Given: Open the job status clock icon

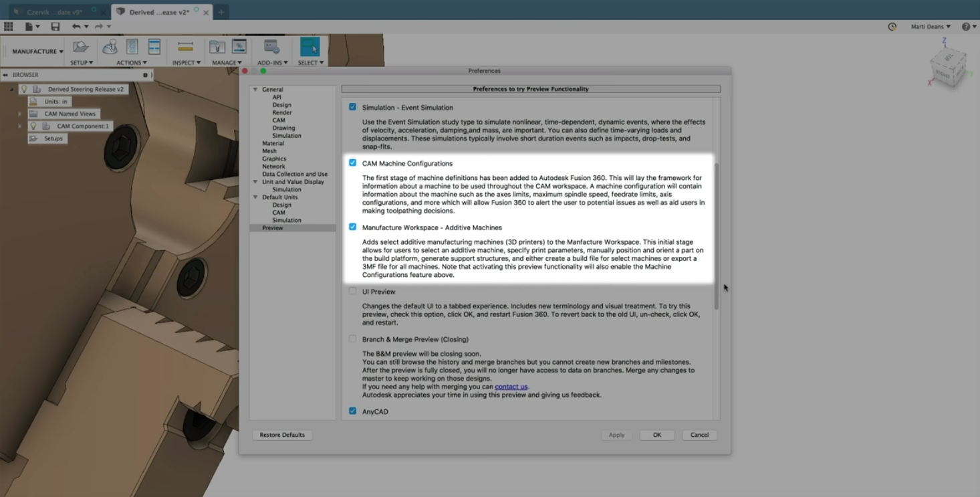Looking at the screenshot, I should (892, 27).
